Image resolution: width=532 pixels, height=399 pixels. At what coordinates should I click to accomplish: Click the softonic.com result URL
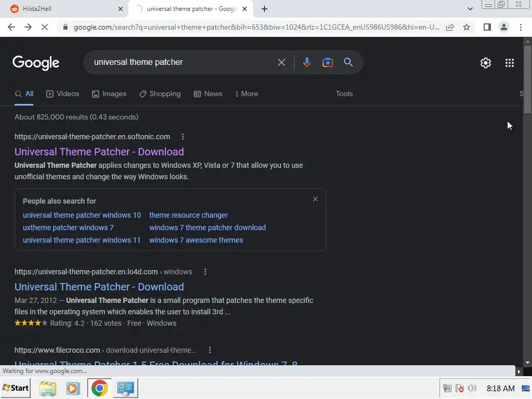(x=92, y=137)
